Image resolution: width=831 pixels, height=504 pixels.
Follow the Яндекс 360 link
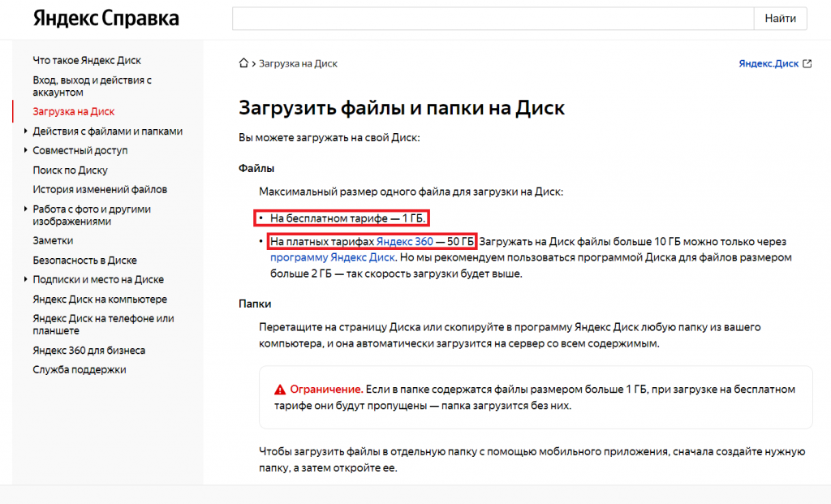coord(404,242)
